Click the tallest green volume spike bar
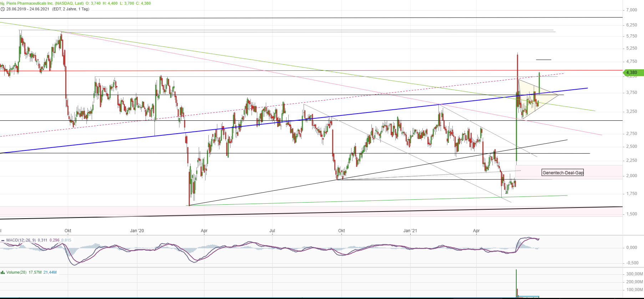 click(x=516, y=282)
